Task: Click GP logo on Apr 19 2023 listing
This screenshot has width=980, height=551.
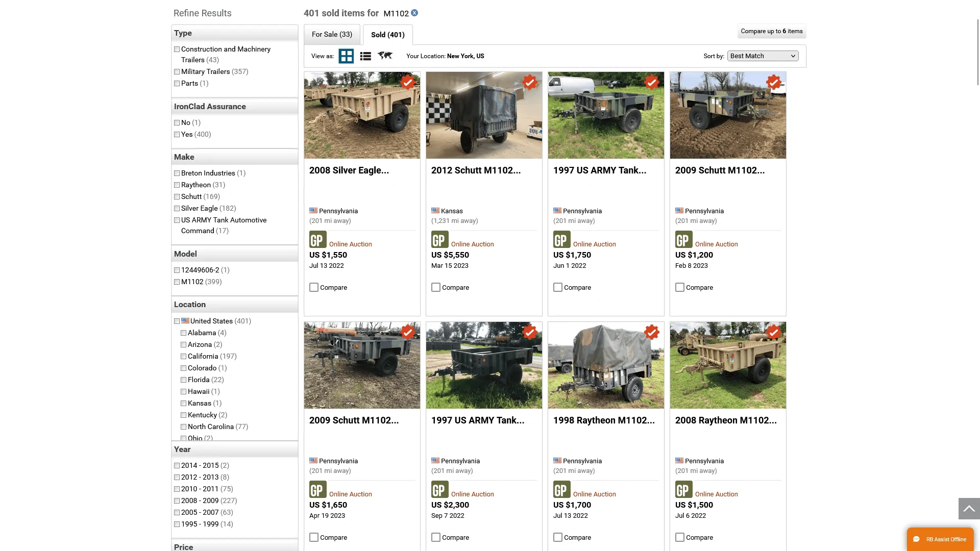Action: 317,489
